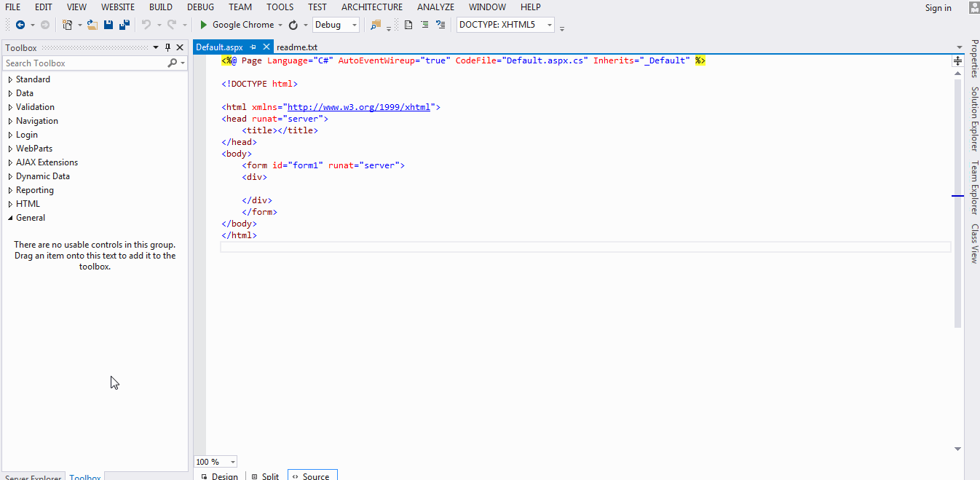The width and height of the screenshot is (980, 480).
Task: Open the Debug configuration dropdown
Action: [336, 25]
